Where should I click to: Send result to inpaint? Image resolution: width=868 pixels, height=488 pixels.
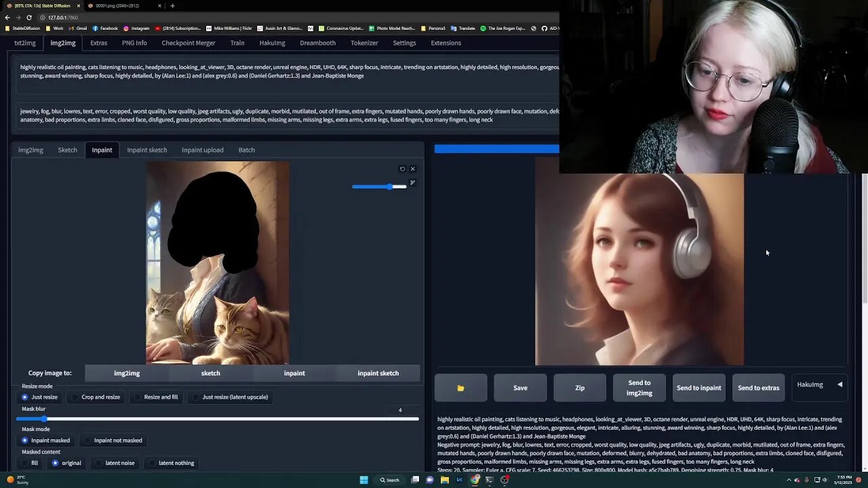(x=698, y=388)
